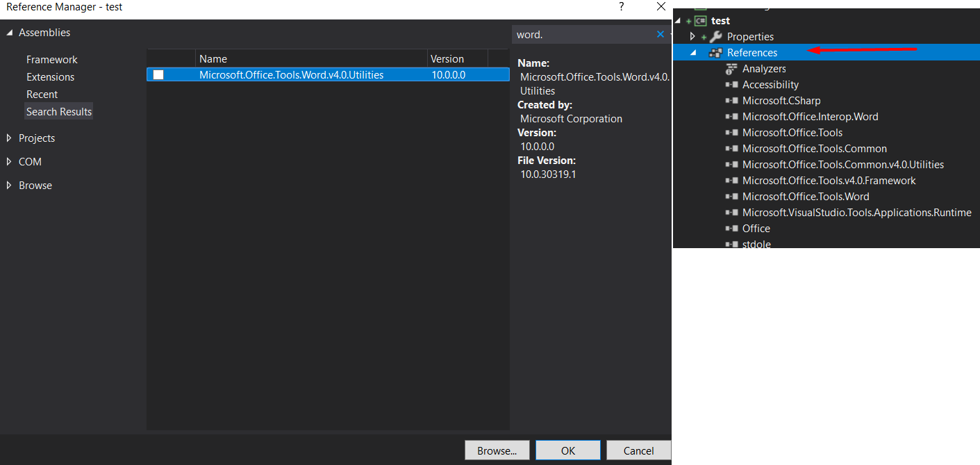980x465 pixels.
Task: Click the Microsoft.Office.Tools.v4.0.Framework reference icon
Action: click(731, 181)
